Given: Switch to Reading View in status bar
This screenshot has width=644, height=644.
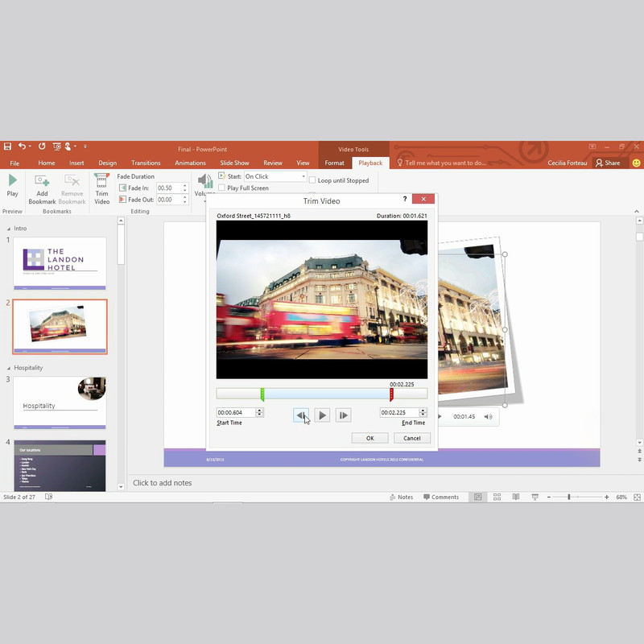Looking at the screenshot, I should point(515,497).
